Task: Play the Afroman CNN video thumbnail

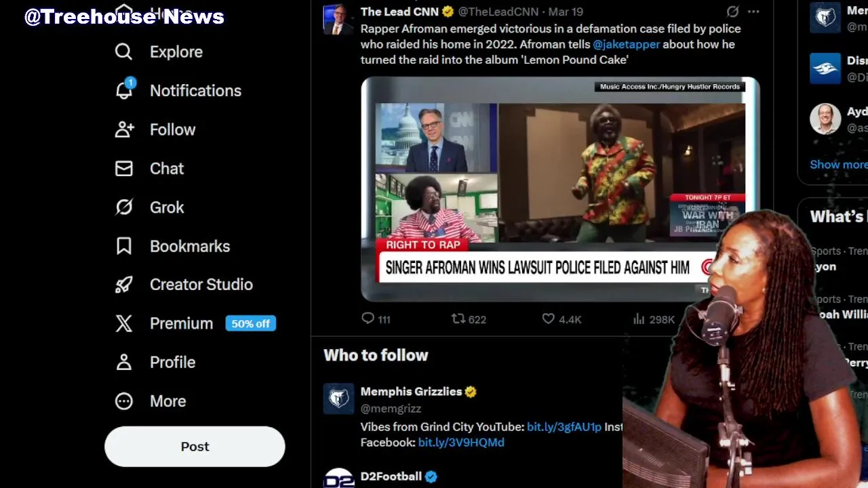Action: 560,189
